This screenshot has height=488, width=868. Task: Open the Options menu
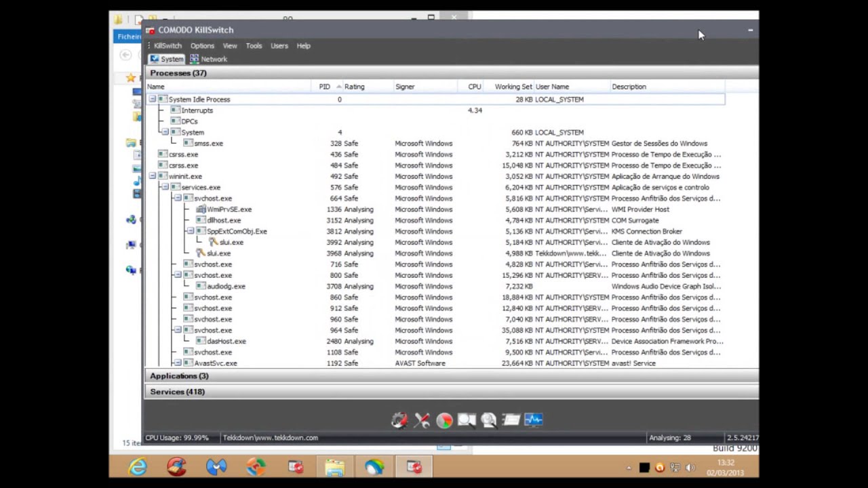[202, 45]
